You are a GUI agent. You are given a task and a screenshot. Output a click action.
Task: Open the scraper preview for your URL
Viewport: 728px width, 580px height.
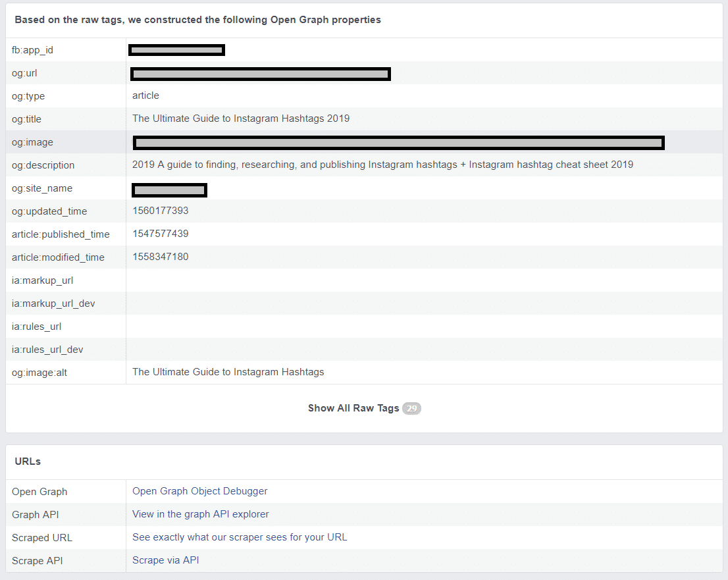tap(240, 537)
